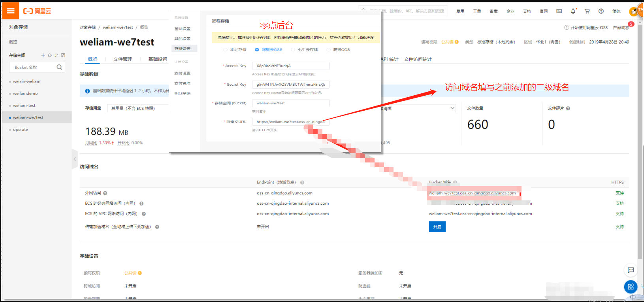Click help icon next to ECS 的经典网络访问
The width and height of the screenshot is (644, 302).
141,204
